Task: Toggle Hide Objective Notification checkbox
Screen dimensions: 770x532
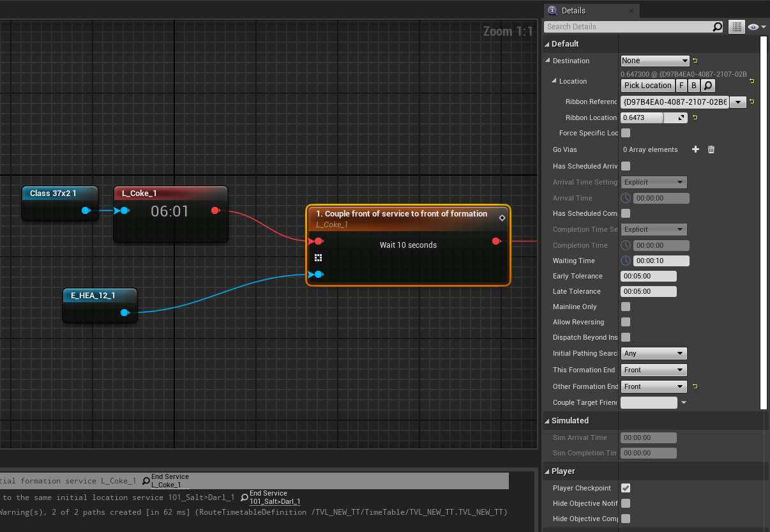Action: click(626, 503)
